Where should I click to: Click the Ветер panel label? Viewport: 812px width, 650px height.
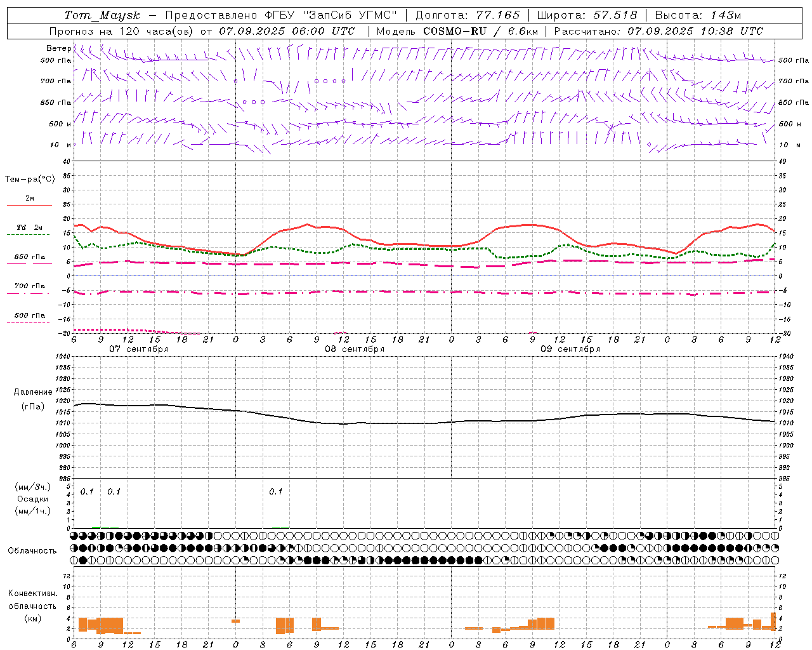[58, 48]
